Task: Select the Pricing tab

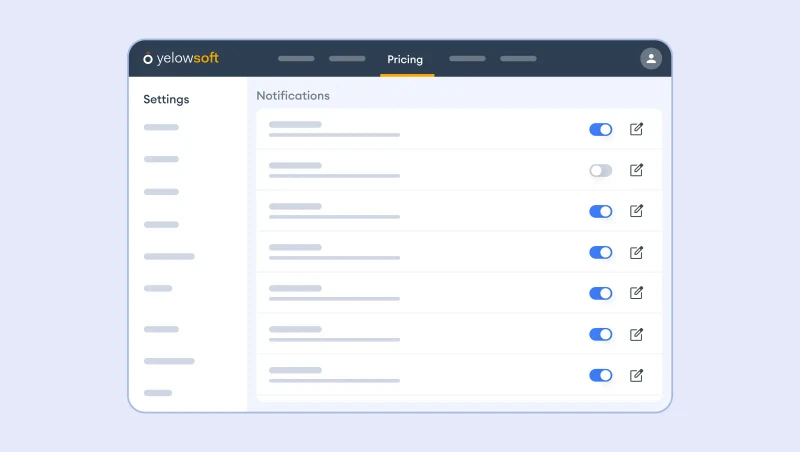Action: point(405,60)
